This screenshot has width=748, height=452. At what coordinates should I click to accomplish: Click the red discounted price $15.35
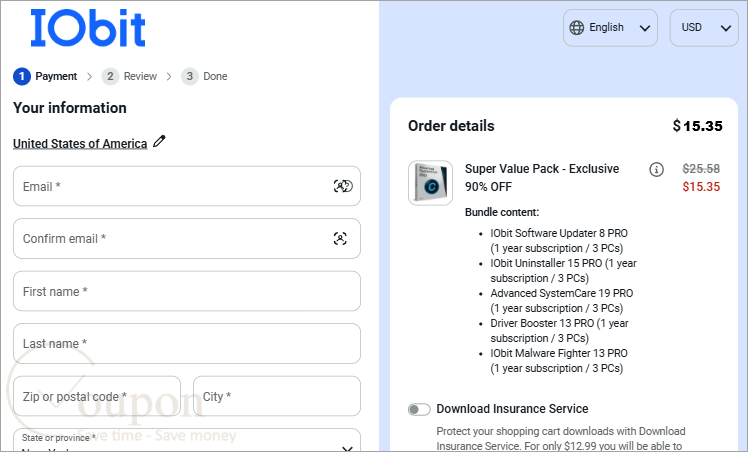[701, 186]
